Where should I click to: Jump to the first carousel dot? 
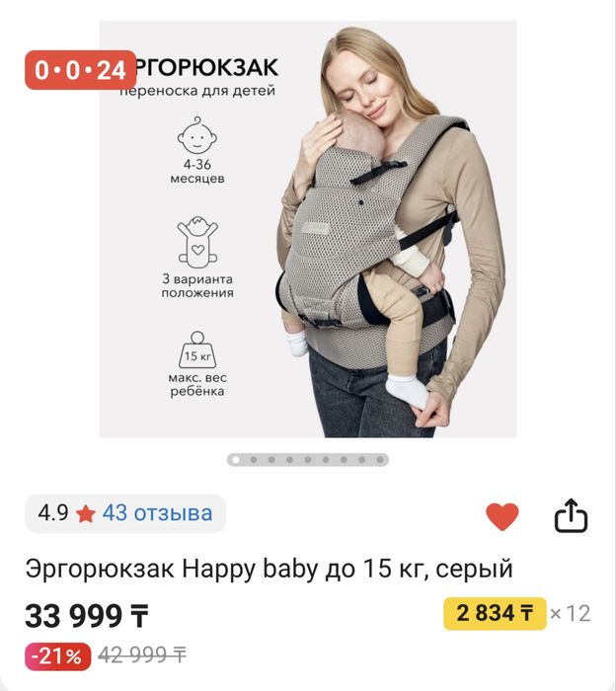pyautogui.click(x=236, y=460)
